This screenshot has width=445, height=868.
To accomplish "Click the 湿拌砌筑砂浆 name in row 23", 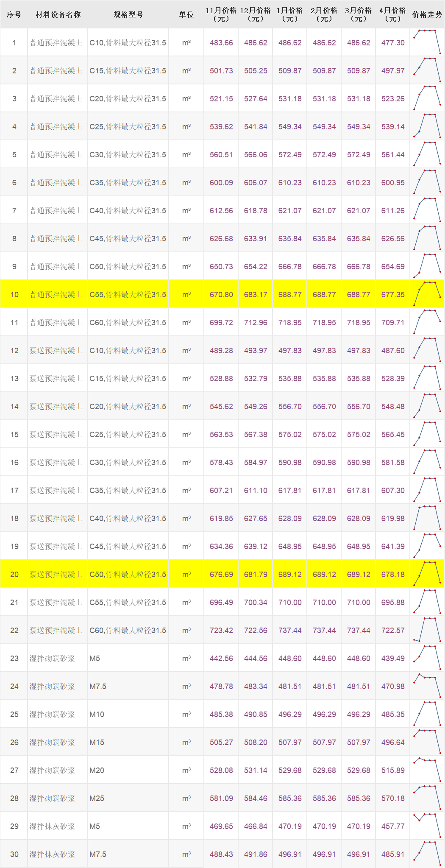I will point(52,659).
